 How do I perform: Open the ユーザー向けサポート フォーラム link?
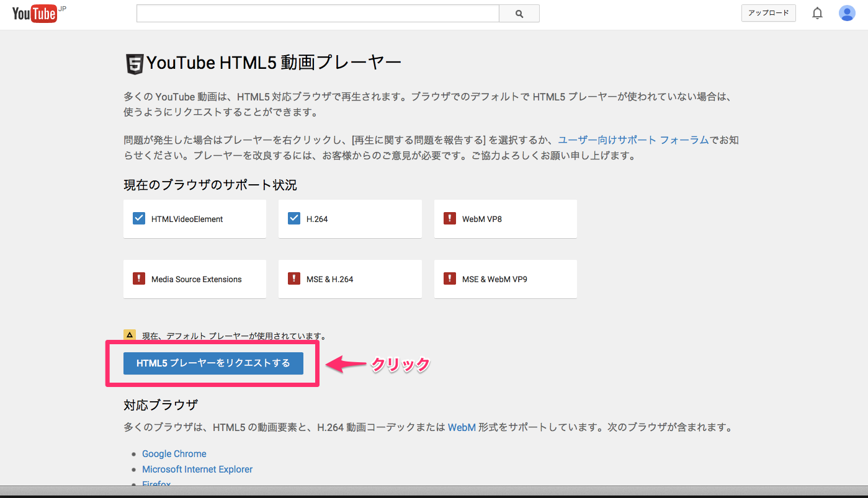click(633, 140)
